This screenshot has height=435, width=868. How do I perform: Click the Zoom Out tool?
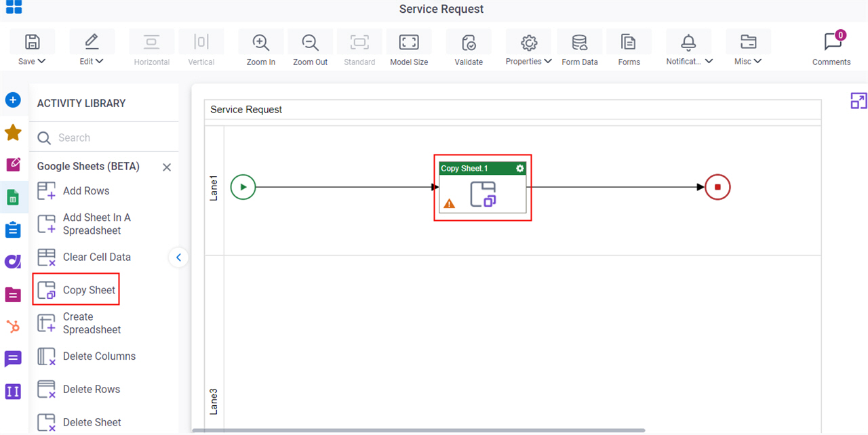[310, 50]
